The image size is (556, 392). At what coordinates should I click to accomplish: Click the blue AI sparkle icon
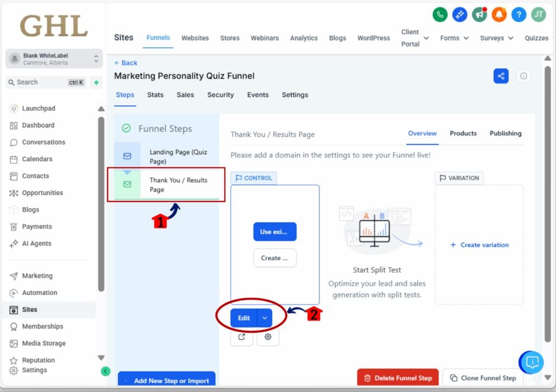click(x=459, y=15)
